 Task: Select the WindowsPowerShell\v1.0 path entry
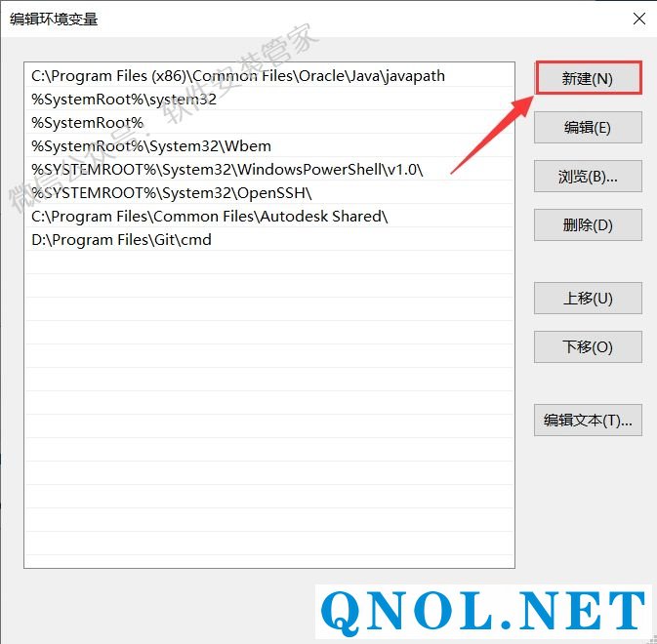tap(269, 170)
